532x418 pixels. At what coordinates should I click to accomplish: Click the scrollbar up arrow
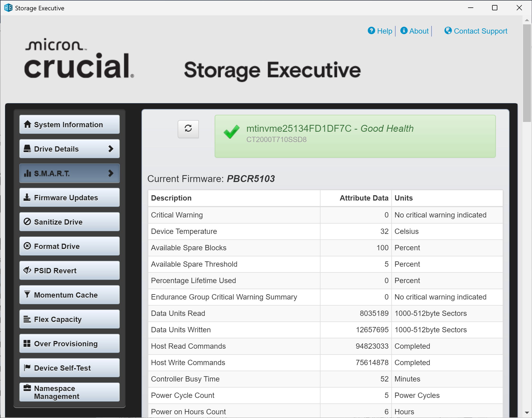click(527, 20)
